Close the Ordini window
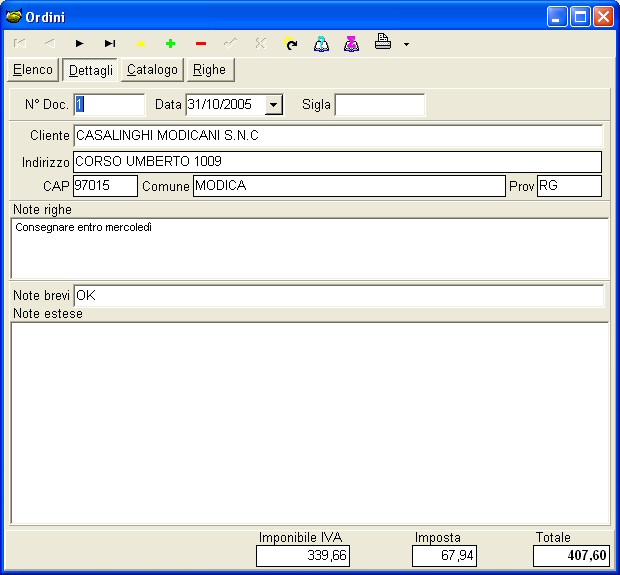 pos(603,17)
